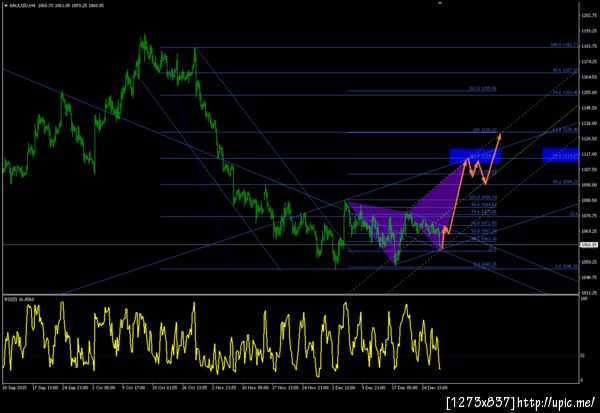Click the 1040.75 price scale value
The width and height of the screenshot is (600, 413).
[x=589, y=277]
